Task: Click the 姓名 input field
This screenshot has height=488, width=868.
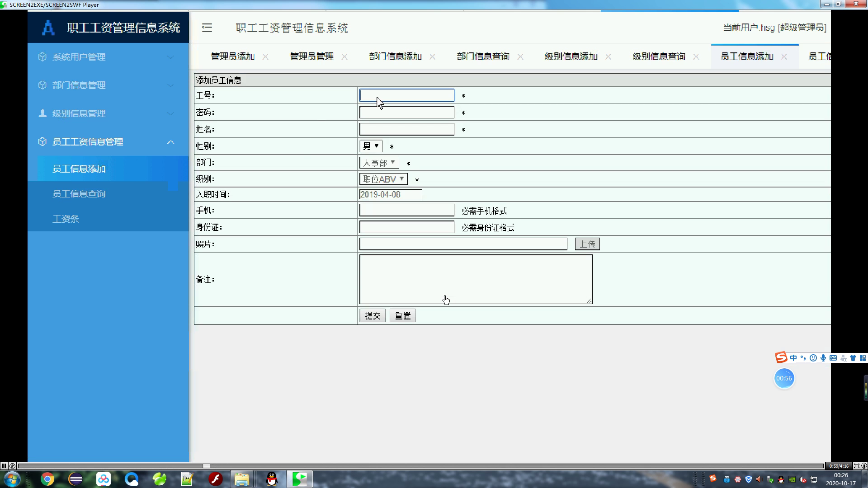Action: tap(407, 129)
